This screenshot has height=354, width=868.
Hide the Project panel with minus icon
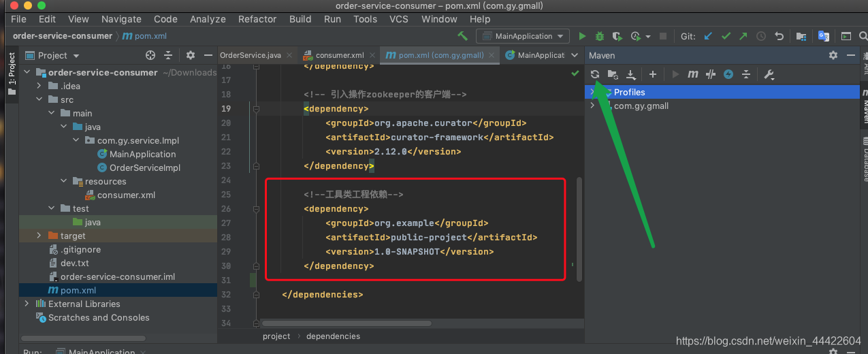(207, 55)
